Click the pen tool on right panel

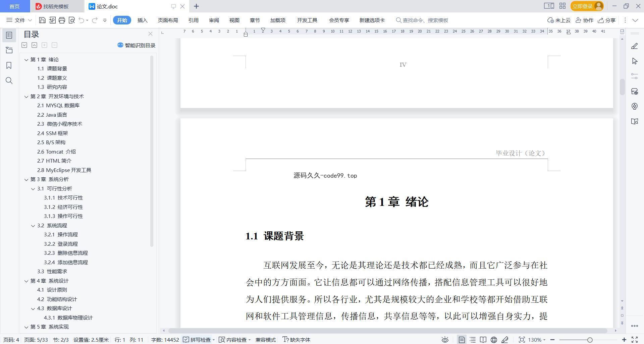pos(635,46)
